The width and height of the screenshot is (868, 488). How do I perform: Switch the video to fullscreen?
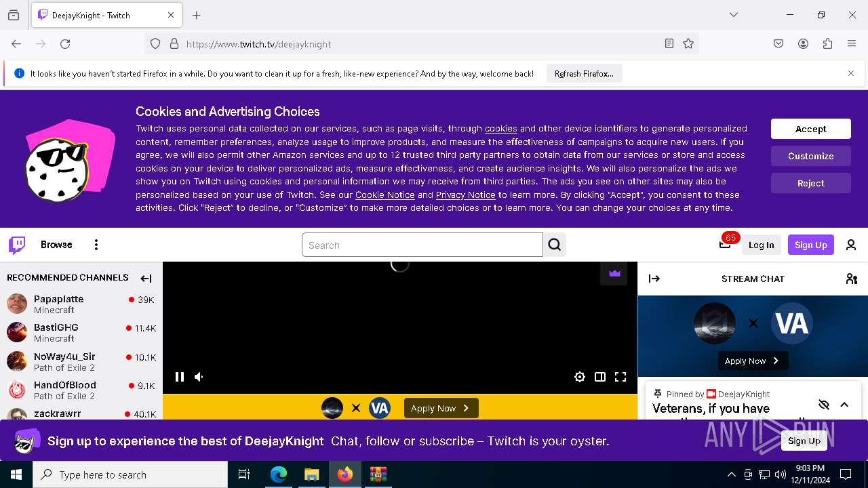(x=620, y=377)
